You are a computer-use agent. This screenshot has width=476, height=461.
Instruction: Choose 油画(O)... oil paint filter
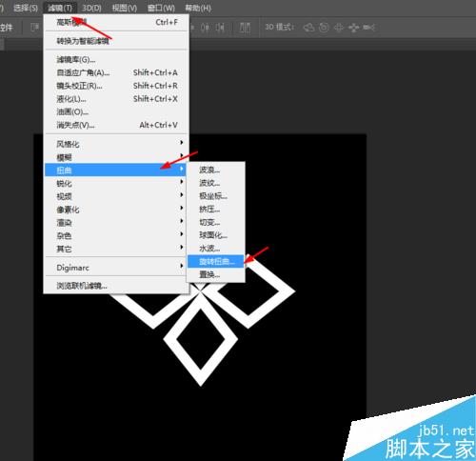pos(116,111)
